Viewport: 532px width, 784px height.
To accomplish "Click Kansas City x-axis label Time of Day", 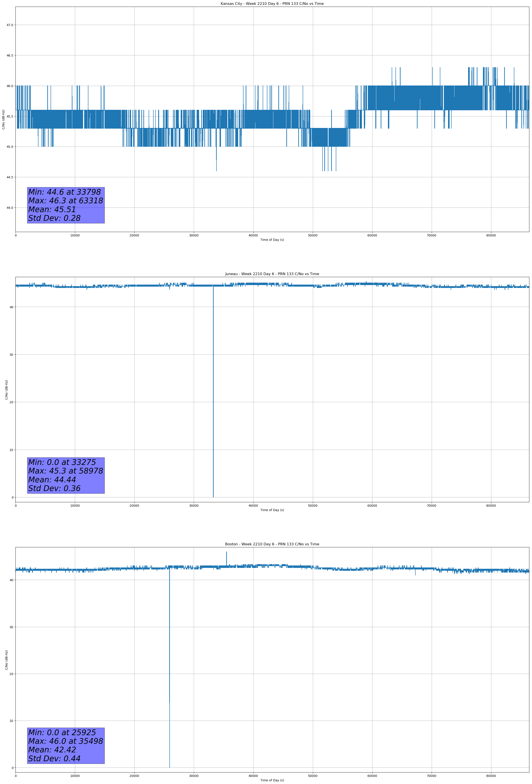I will click(272, 240).
